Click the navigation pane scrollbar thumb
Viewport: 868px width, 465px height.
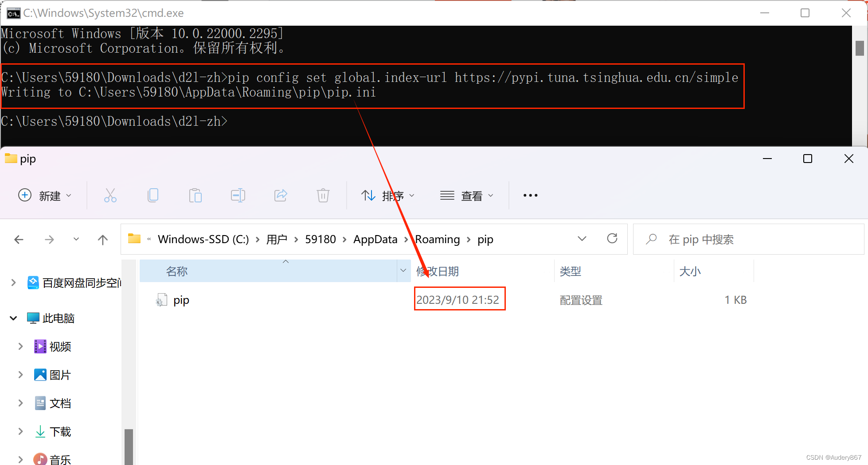click(129, 447)
